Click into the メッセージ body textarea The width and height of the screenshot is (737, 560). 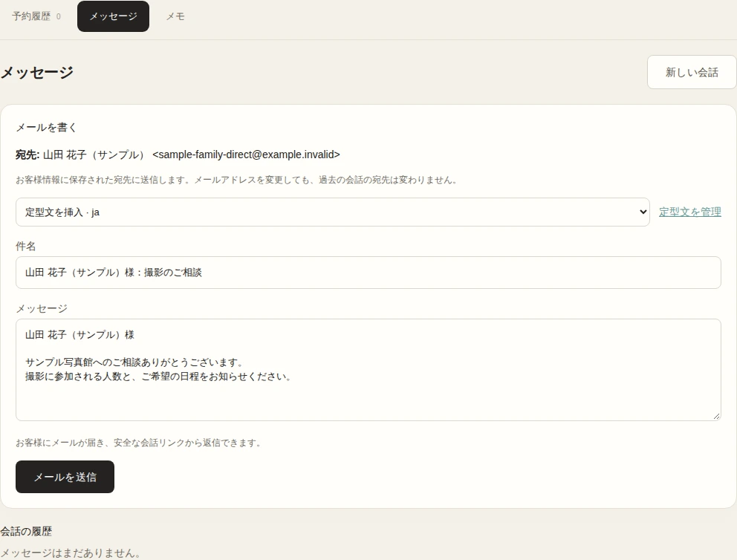point(368,370)
